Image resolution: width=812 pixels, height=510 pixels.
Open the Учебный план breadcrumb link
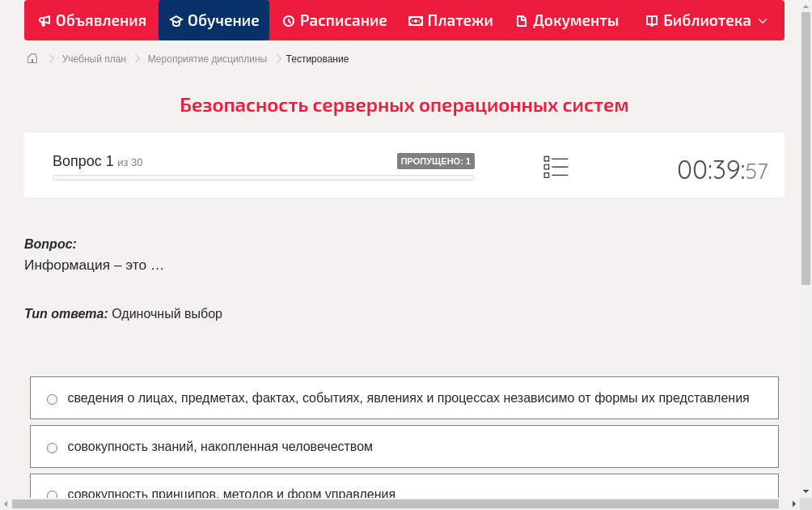click(93, 58)
